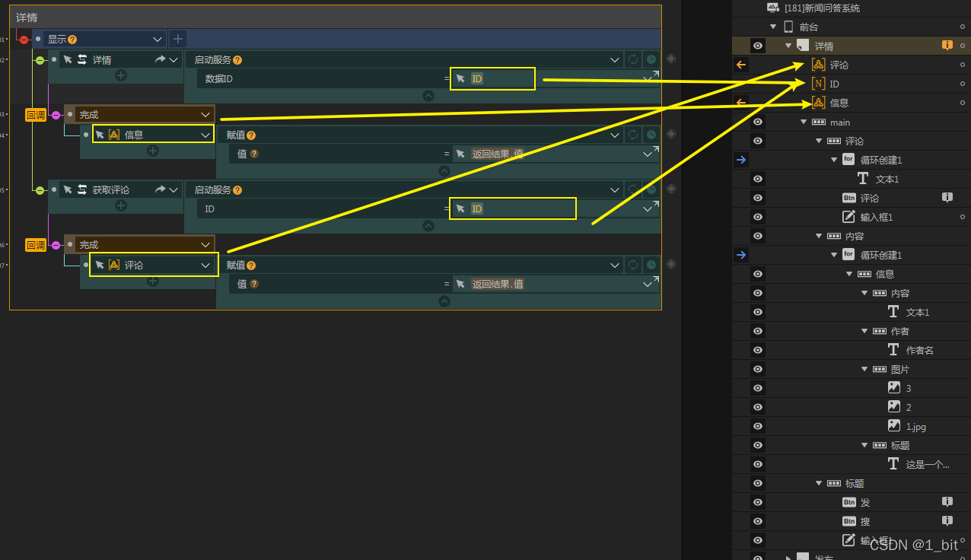Click clock icon on 评论 赋值 row
The image size is (971, 560).
651,265
